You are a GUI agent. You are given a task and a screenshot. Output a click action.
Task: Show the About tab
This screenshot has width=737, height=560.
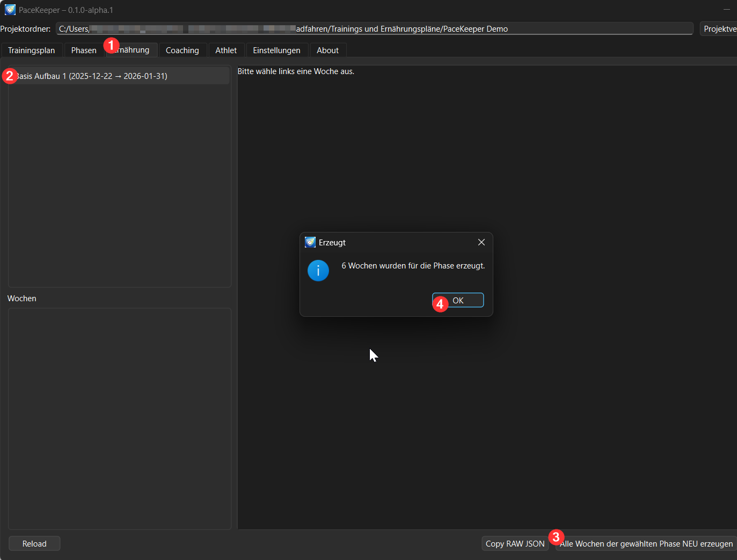(327, 50)
